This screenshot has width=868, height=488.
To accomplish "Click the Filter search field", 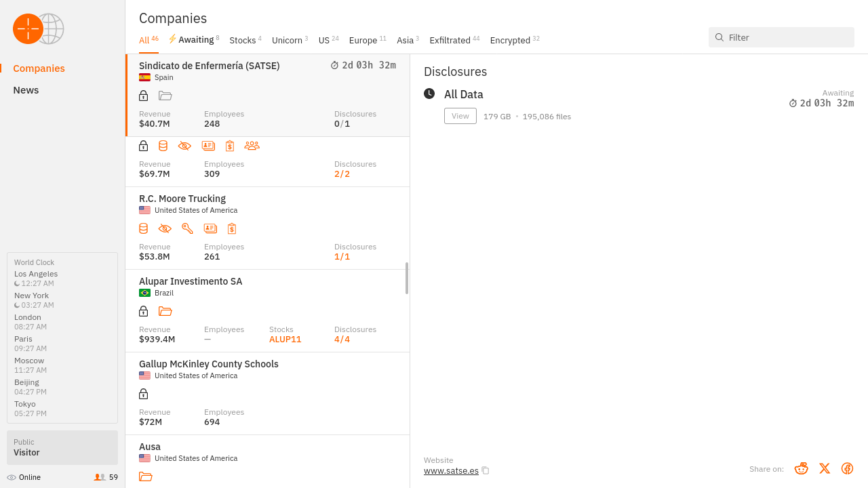I will click(787, 37).
